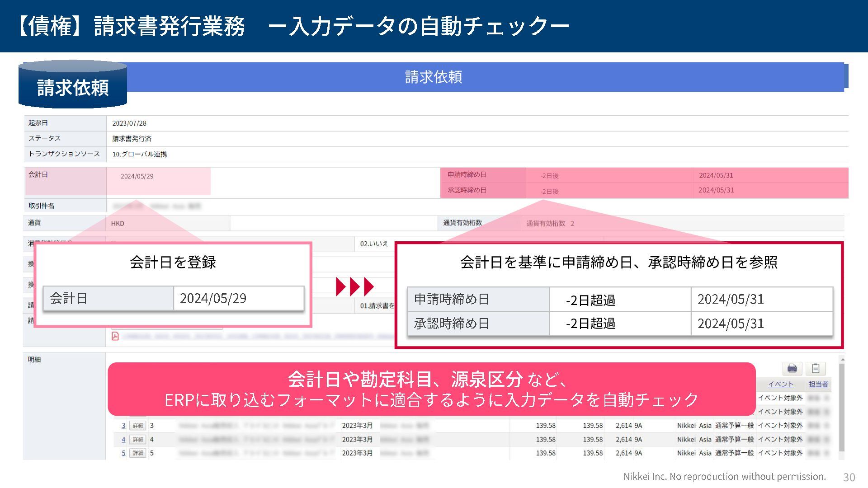Open row number 5 link
868x488 pixels.
(x=123, y=453)
